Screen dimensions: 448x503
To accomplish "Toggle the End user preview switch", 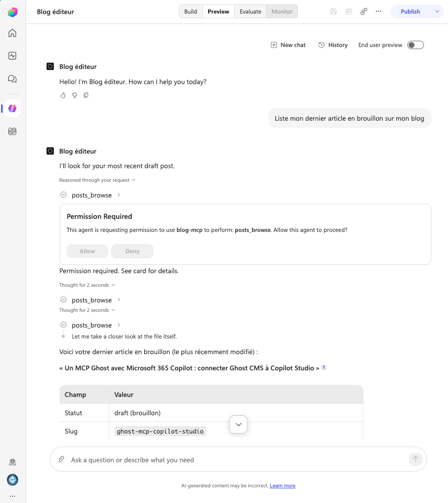I will click(415, 45).
